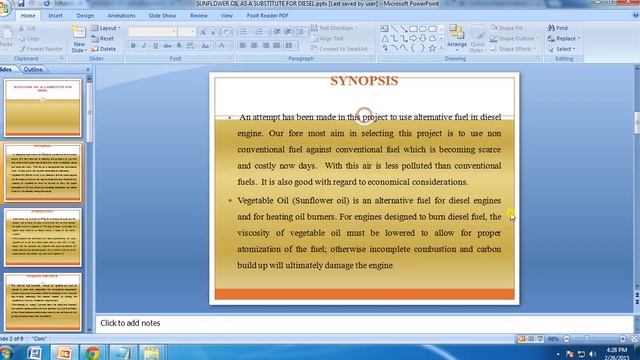This screenshot has width=640, height=360.
Task: Switch to the Review ribbon tab
Action: 199,16
